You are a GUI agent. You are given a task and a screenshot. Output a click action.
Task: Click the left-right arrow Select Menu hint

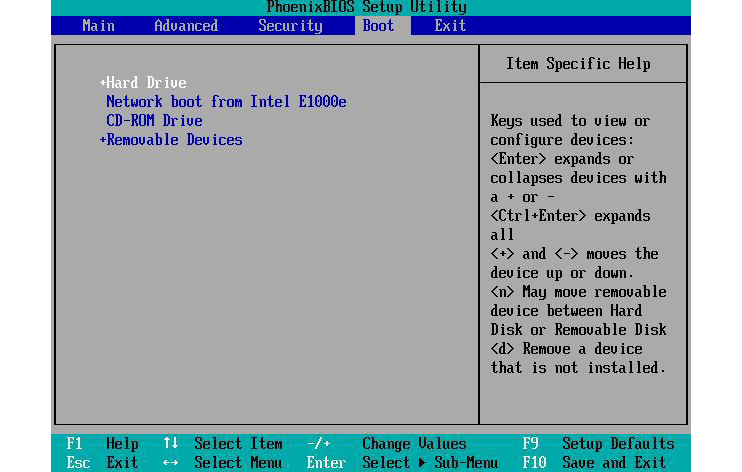click(x=222, y=463)
